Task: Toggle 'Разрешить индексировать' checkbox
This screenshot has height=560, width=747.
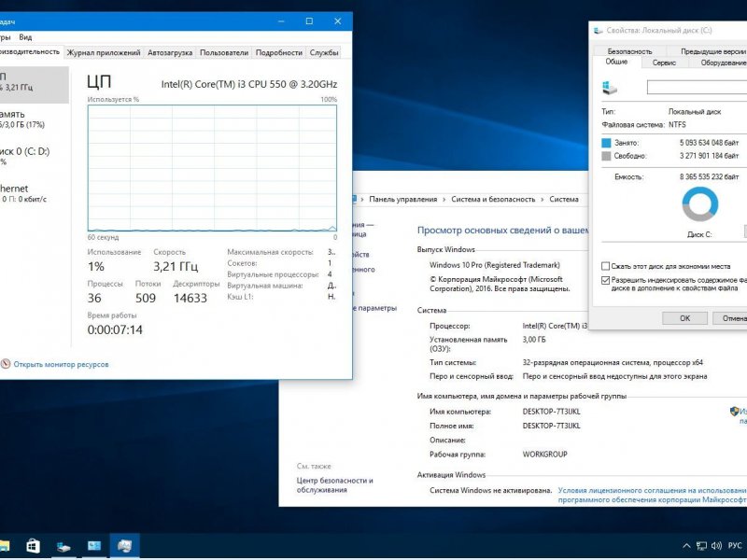Action: (605, 281)
